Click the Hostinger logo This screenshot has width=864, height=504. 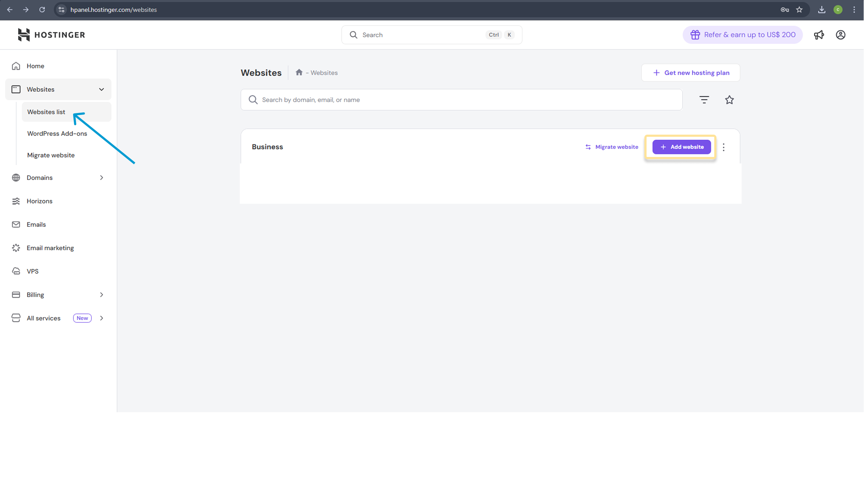51,35
